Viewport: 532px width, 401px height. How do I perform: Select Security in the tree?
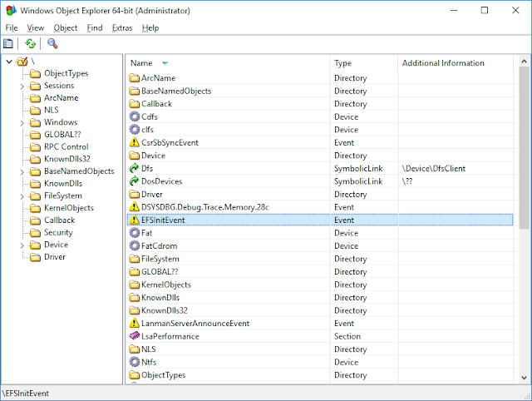(x=58, y=232)
